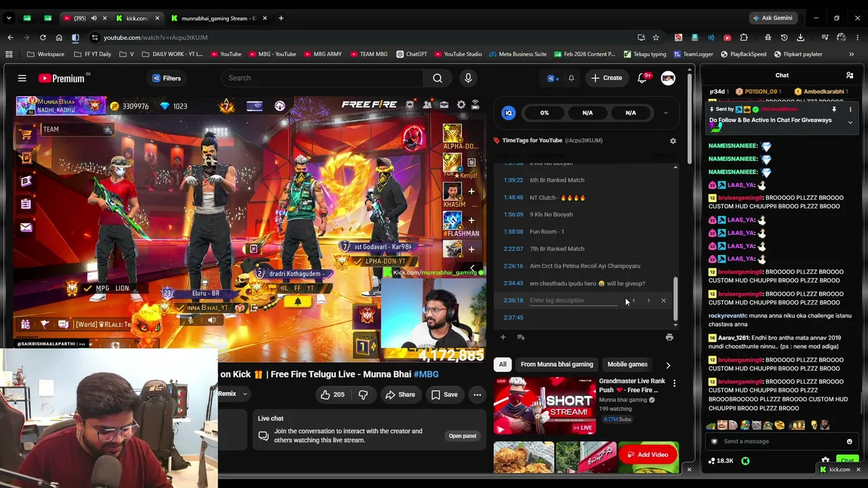Share the video

pyautogui.click(x=400, y=394)
